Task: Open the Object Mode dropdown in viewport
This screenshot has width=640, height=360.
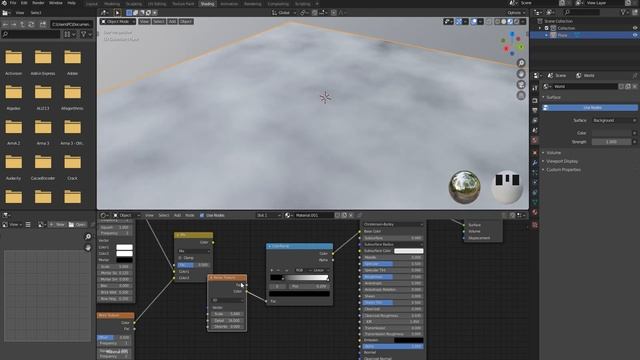Action: (x=118, y=21)
